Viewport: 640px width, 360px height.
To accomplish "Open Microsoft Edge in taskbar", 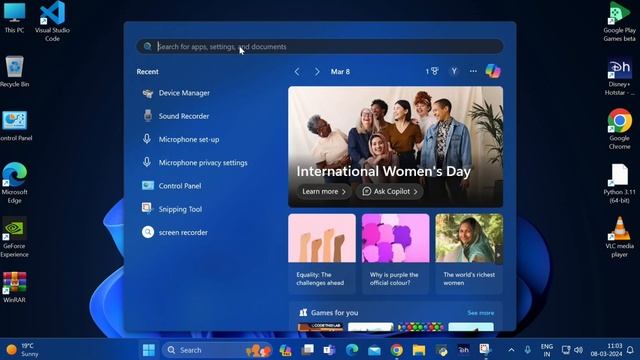I will pos(351,350).
